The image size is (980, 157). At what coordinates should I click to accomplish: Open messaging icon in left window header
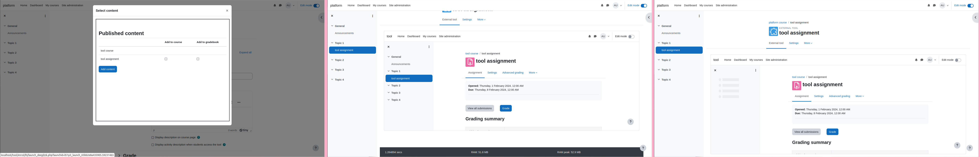point(280,5)
